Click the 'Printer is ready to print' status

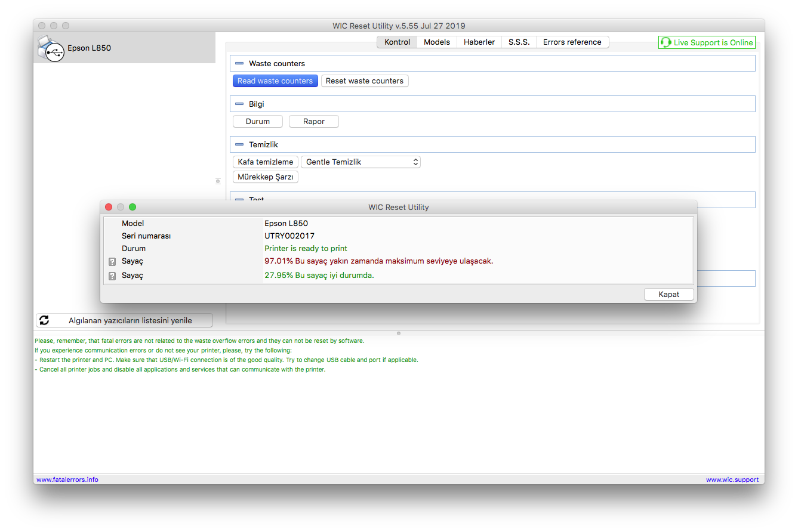[x=306, y=248]
